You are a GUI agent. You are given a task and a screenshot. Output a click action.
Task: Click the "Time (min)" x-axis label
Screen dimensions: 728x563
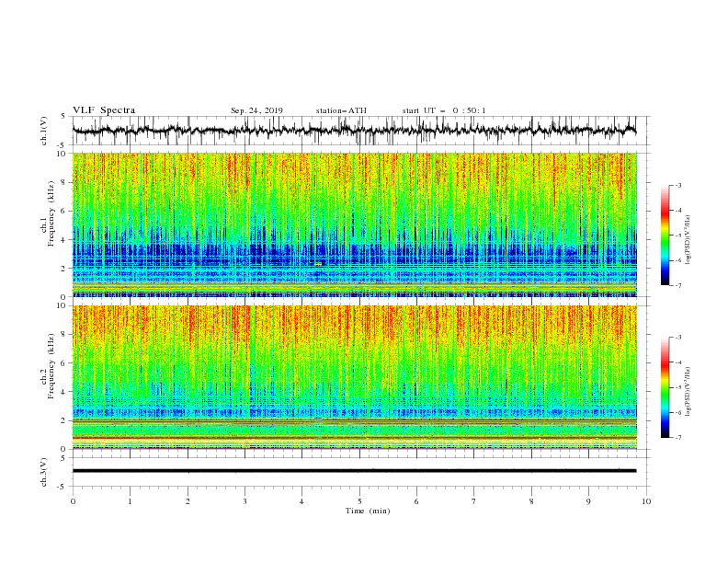tap(368, 511)
